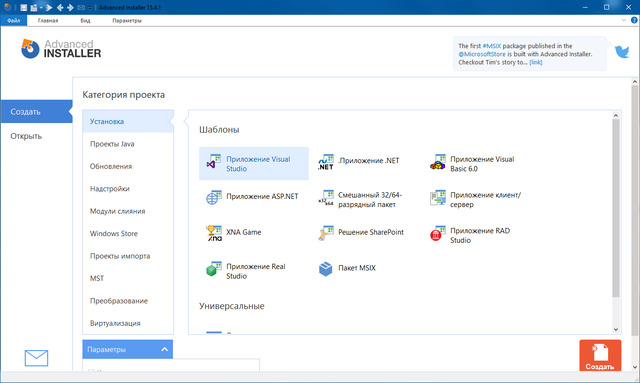This screenshot has width=640, height=383.
Task: Open the Открыть section in the left sidebar
Action: click(x=26, y=136)
